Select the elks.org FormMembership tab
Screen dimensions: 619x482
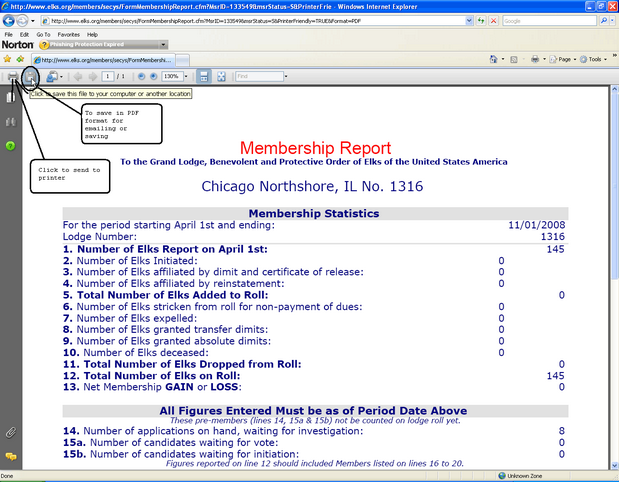[x=103, y=60]
